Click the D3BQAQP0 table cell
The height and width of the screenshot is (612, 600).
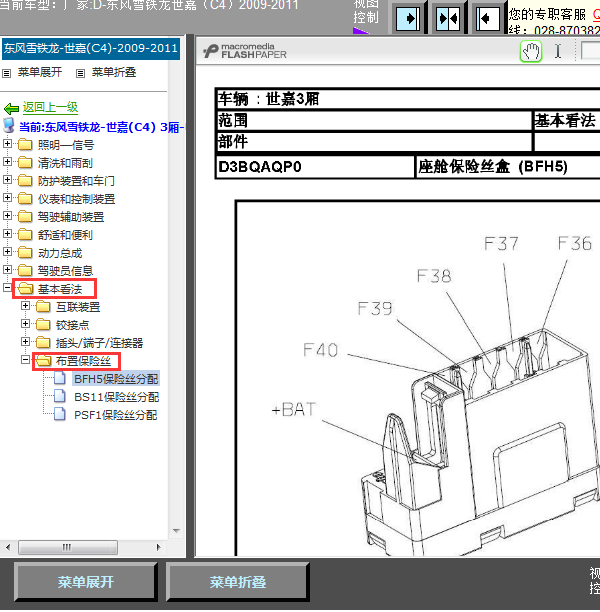tap(315, 167)
